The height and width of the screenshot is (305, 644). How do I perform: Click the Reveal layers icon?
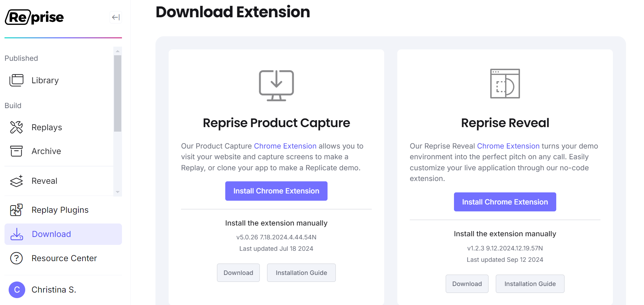point(16,181)
